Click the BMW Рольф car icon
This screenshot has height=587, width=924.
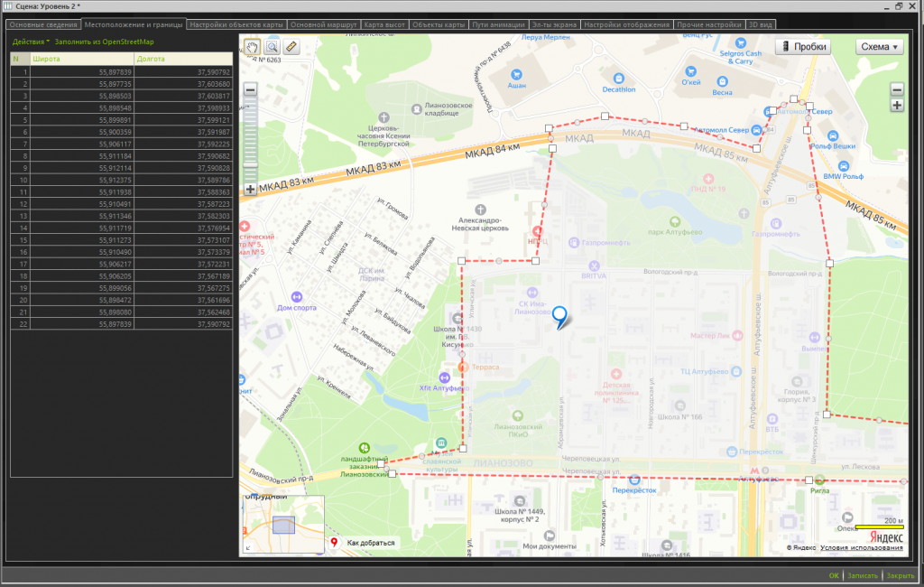pos(844,166)
